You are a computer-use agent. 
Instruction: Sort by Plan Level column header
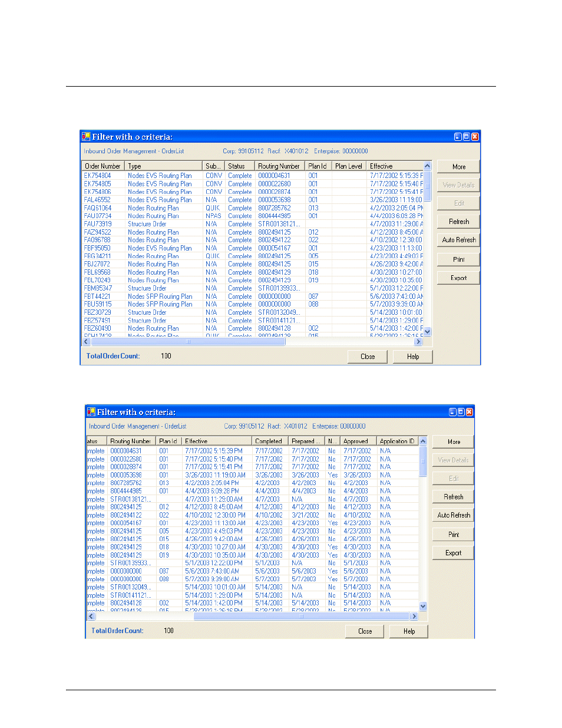click(x=349, y=166)
